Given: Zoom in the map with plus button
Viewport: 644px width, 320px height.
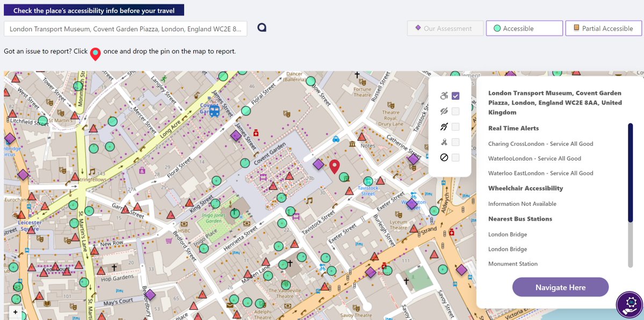Looking at the screenshot, I should point(16,312).
